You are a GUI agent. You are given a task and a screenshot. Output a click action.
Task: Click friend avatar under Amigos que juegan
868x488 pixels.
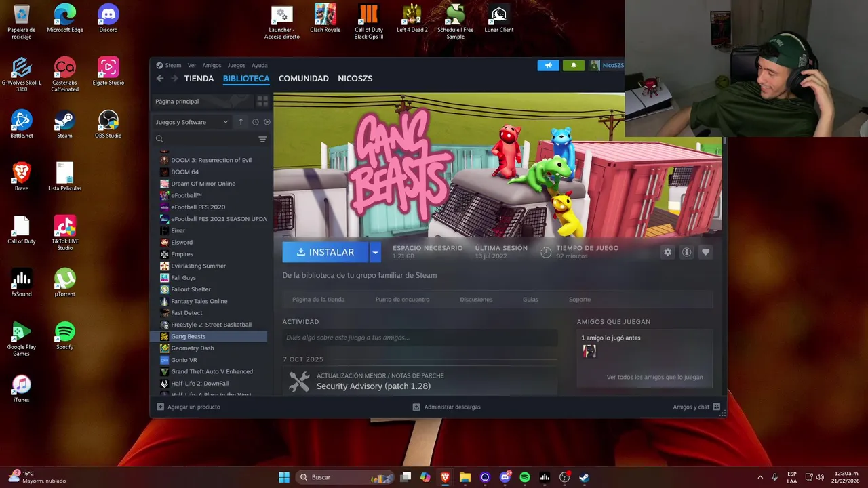tap(589, 351)
